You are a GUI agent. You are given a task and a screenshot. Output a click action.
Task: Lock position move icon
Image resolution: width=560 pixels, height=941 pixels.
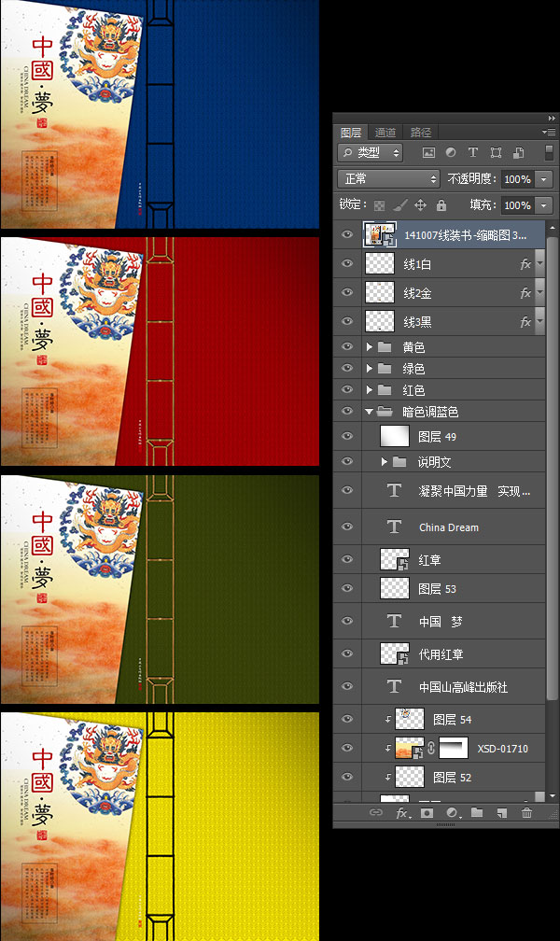[x=421, y=205]
